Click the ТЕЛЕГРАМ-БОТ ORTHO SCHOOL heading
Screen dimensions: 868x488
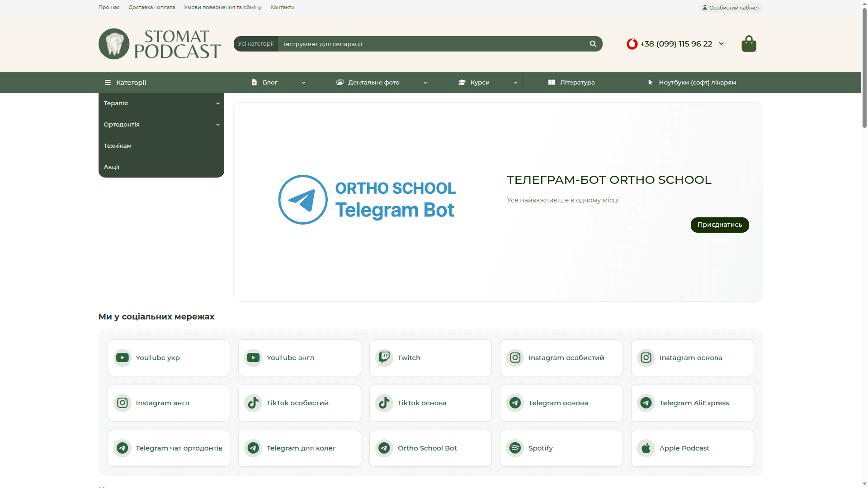pos(609,180)
